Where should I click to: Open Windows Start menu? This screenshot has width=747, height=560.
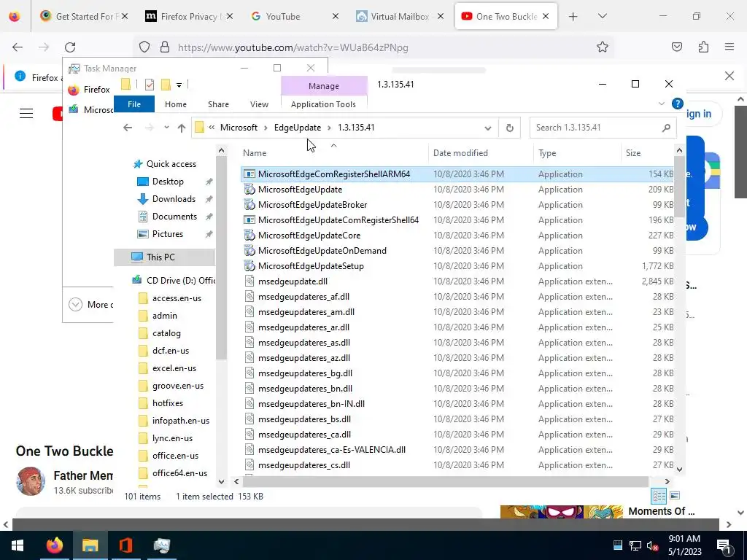pos(18,545)
